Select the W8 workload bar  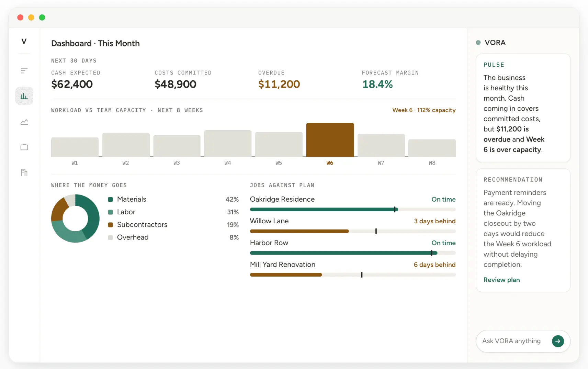[x=432, y=148]
